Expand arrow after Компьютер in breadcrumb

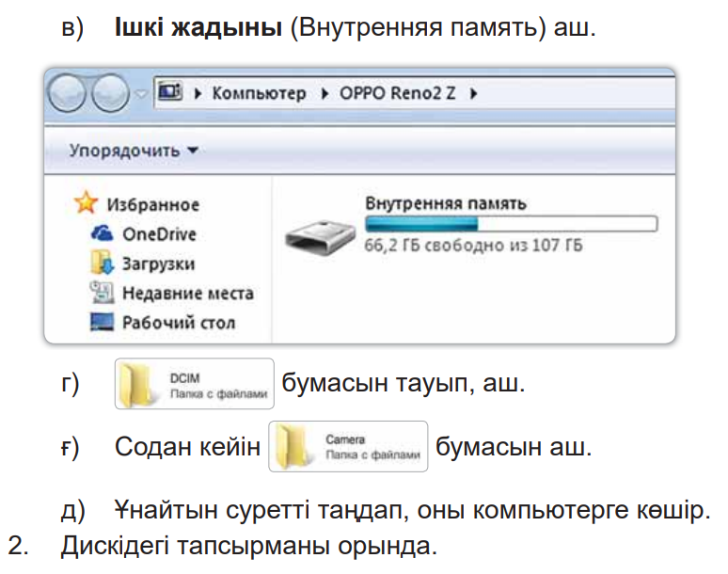coord(325,94)
